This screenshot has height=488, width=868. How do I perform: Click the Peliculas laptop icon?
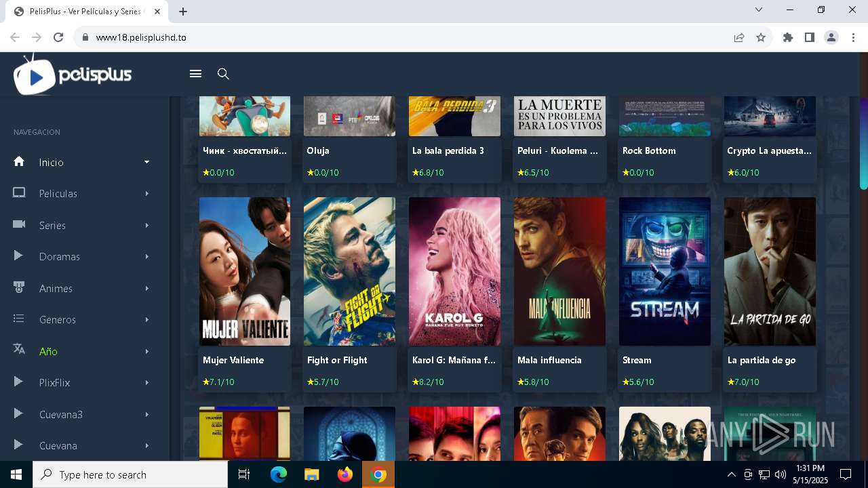(x=19, y=193)
